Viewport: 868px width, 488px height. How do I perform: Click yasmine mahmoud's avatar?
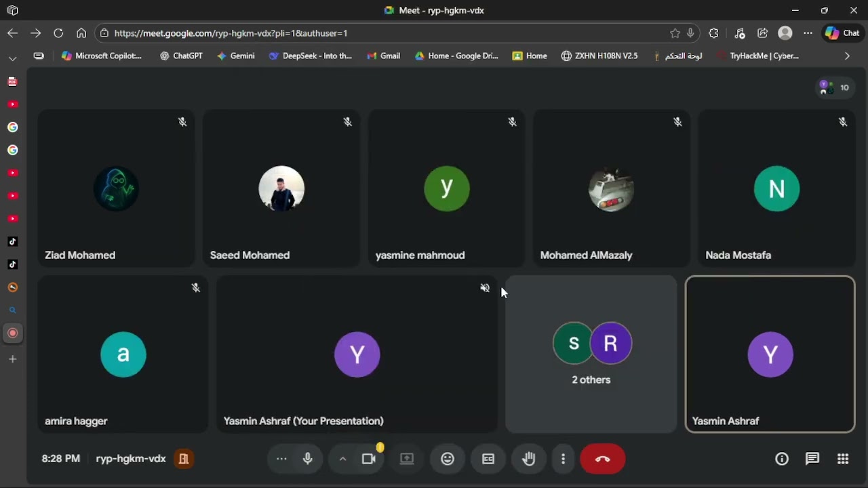447,188
